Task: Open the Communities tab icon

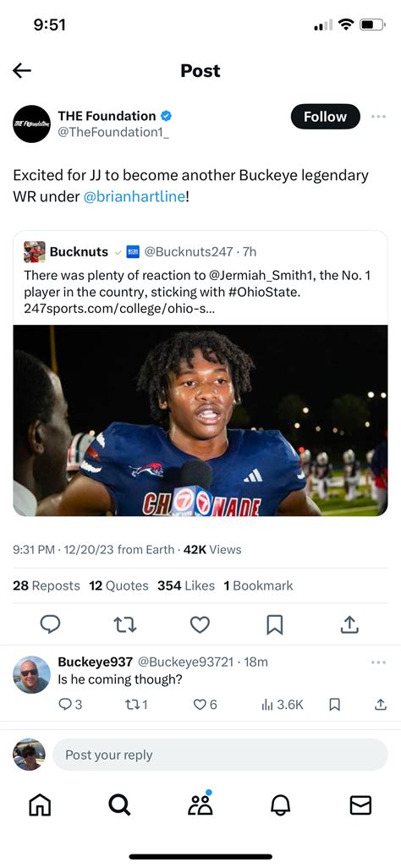Action: 200,804
